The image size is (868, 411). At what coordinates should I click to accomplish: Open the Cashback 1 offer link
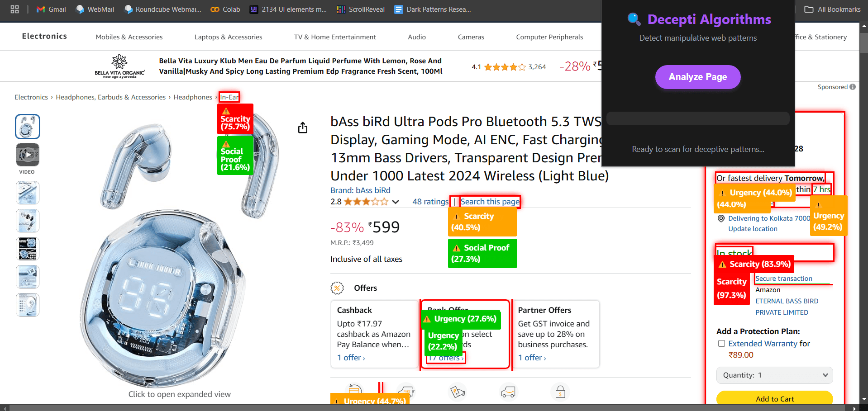pyautogui.click(x=351, y=358)
